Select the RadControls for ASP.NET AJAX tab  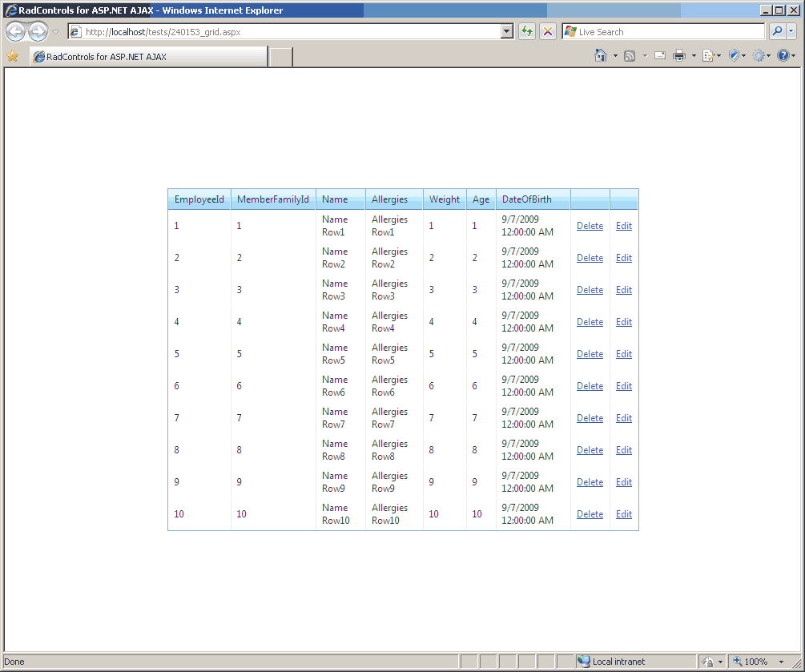click(149, 57)
